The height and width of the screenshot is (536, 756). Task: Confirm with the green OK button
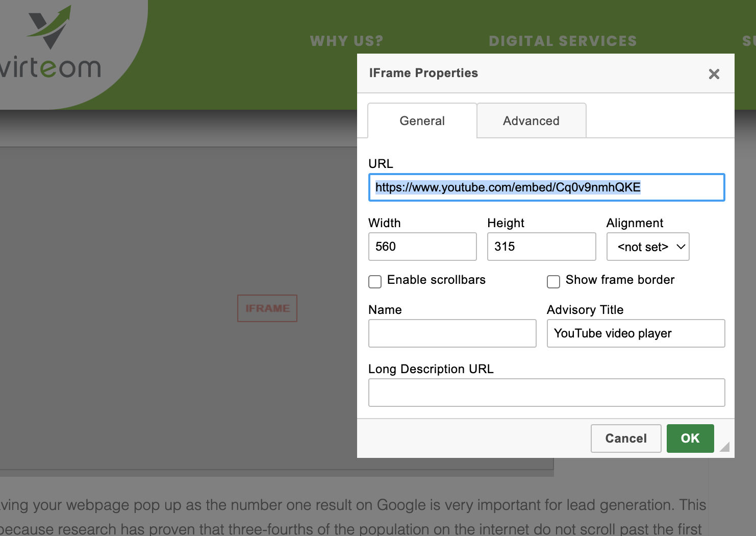690,438
